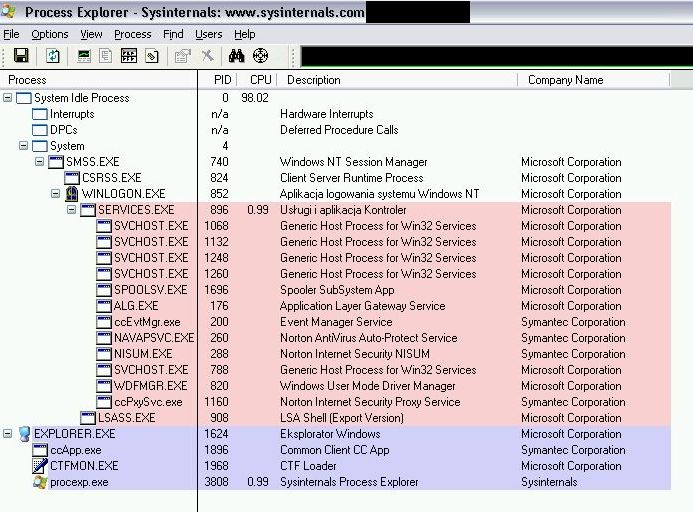Collapse the WINLOGON.EXE tree node

(55, 194)
